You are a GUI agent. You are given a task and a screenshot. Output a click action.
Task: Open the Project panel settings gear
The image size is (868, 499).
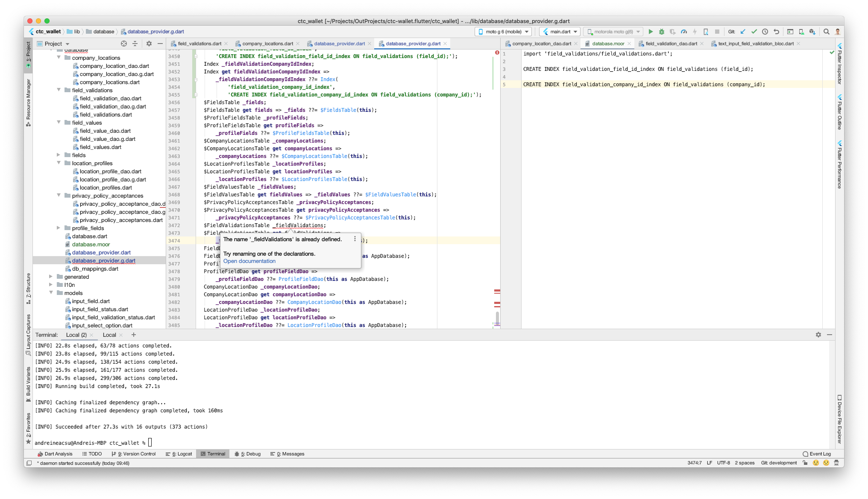point(149,43)
